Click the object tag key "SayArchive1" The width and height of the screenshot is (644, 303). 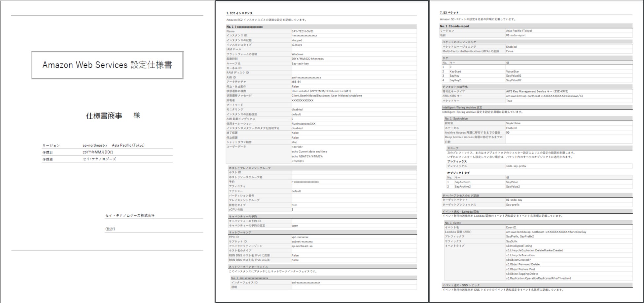tap(463, 182)
